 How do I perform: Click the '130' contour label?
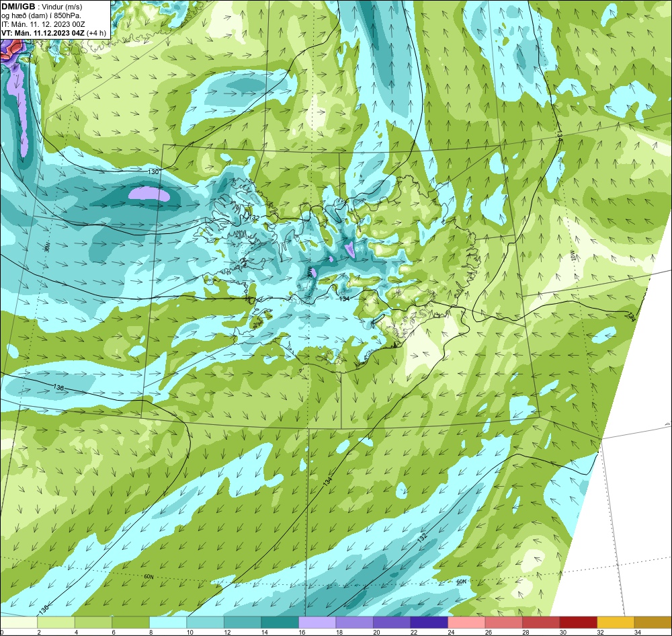click(x=153, y=171)
